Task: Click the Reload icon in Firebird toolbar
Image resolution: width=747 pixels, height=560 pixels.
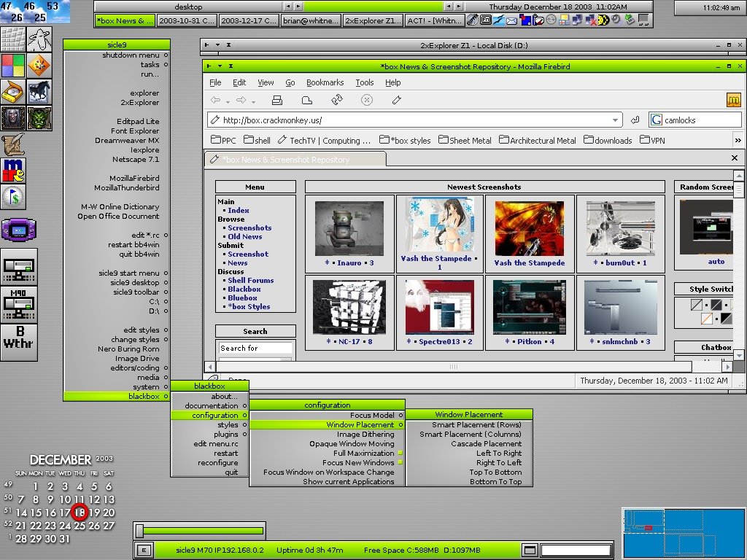Action: tap(337, 99)
